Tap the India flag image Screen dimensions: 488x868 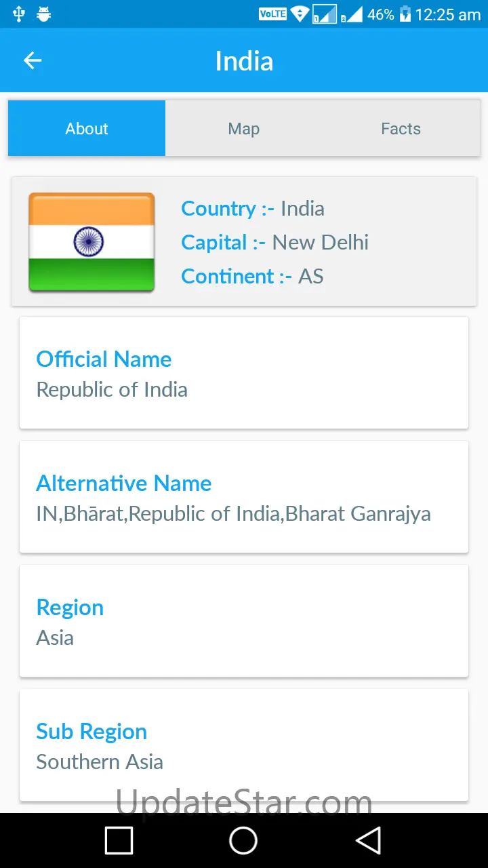pos(91,242)
